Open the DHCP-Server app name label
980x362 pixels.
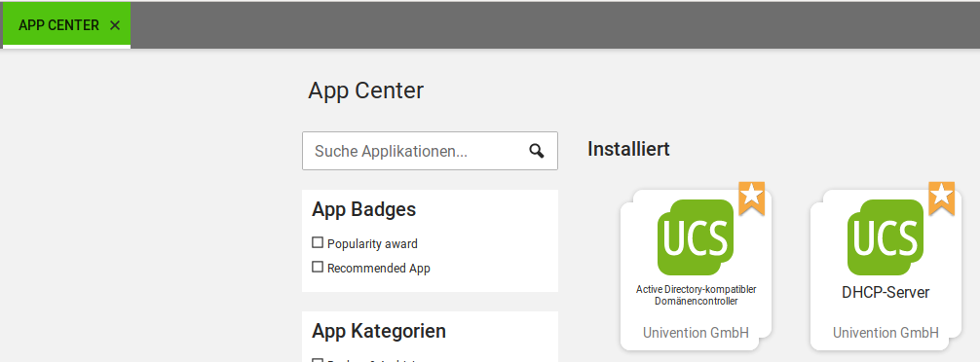pos(886,292)
